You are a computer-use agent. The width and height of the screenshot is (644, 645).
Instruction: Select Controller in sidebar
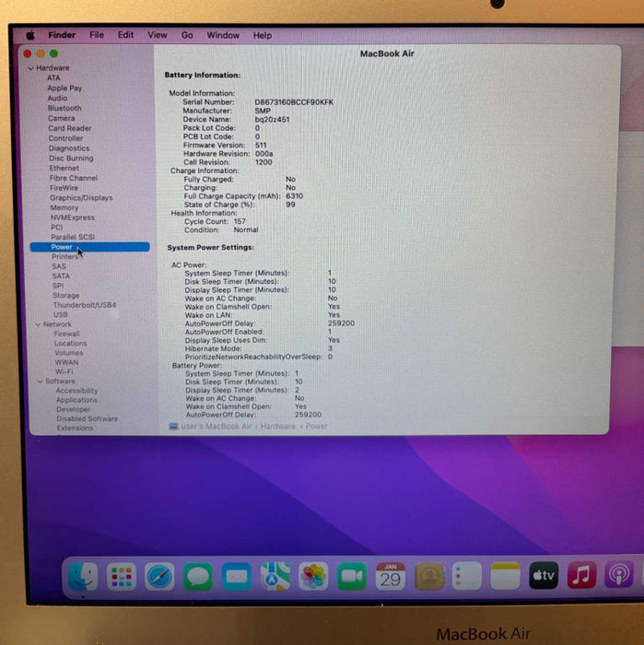(x=65, y=138)
